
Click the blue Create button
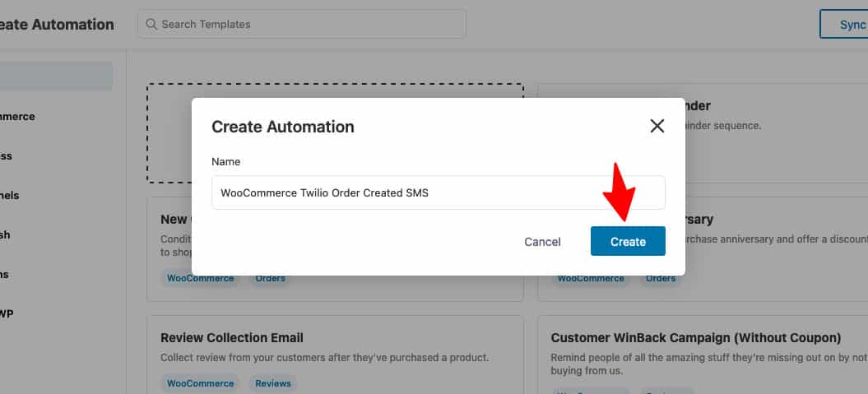pyautogui.click(x=628, y=241)
